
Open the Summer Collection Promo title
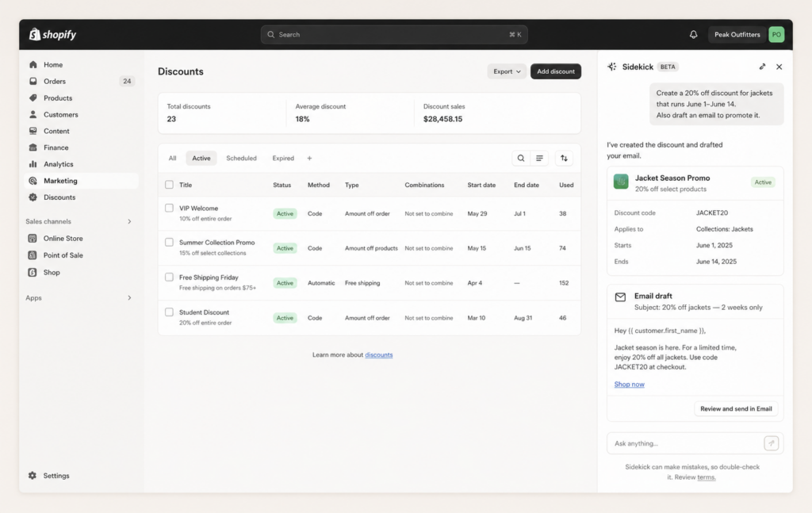tap(217, 243)
